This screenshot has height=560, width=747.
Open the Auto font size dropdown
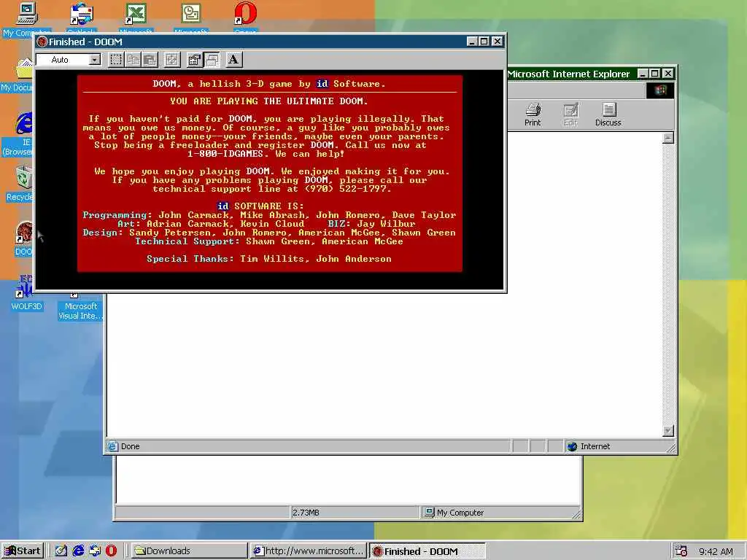pyautogui.click(x=95, y=60)
